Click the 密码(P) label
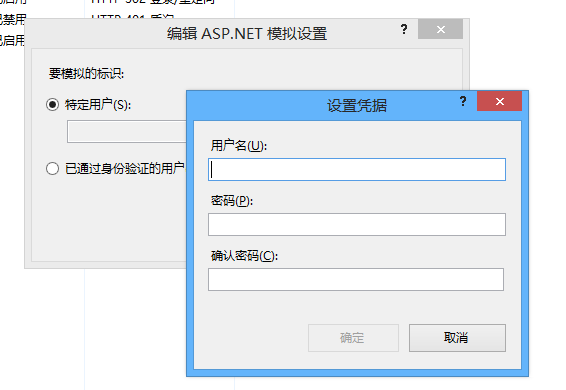 [232, 201]
